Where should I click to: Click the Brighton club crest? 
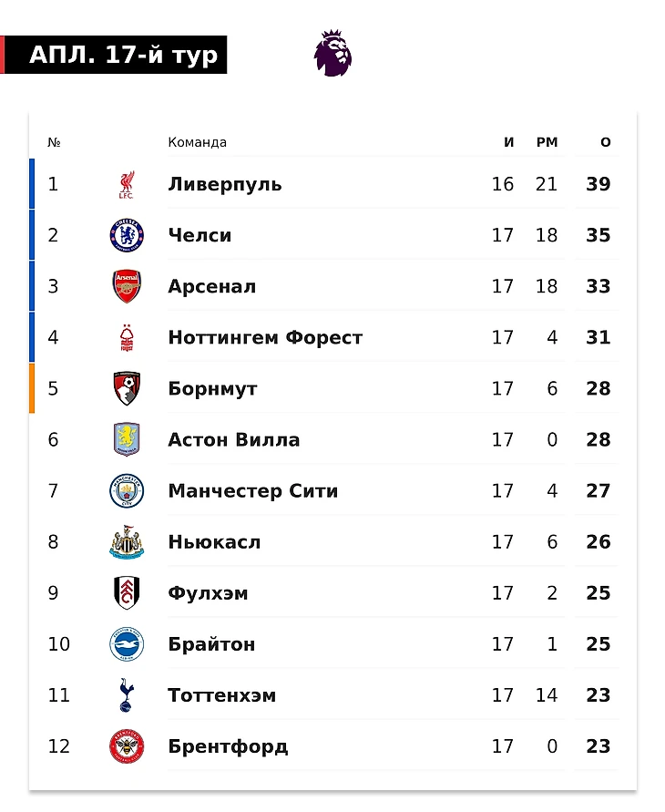[x=127, y=644]
